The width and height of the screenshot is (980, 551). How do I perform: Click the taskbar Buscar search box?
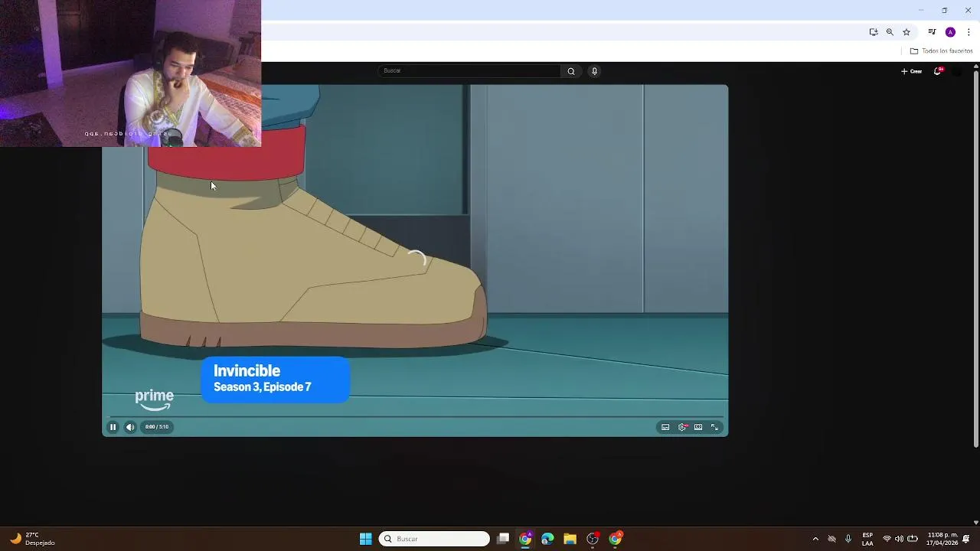[x=434, y=539]
